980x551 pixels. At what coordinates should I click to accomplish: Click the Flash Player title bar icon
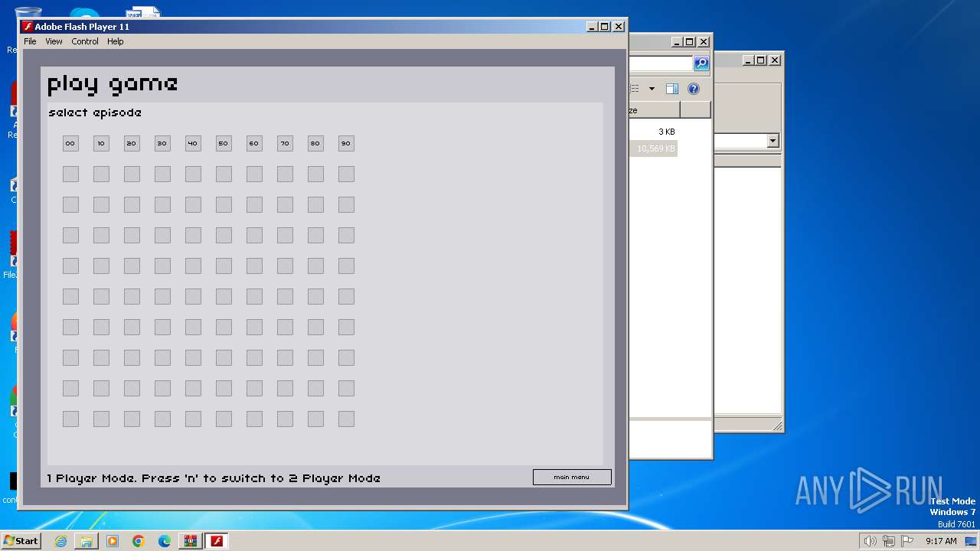coord(28,27)
